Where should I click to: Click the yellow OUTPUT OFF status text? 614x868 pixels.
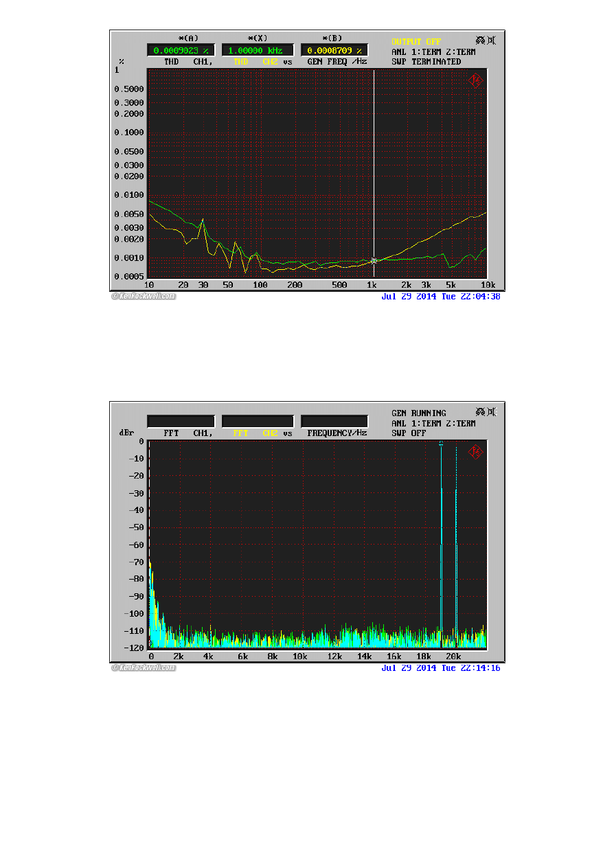coord(416,42)
